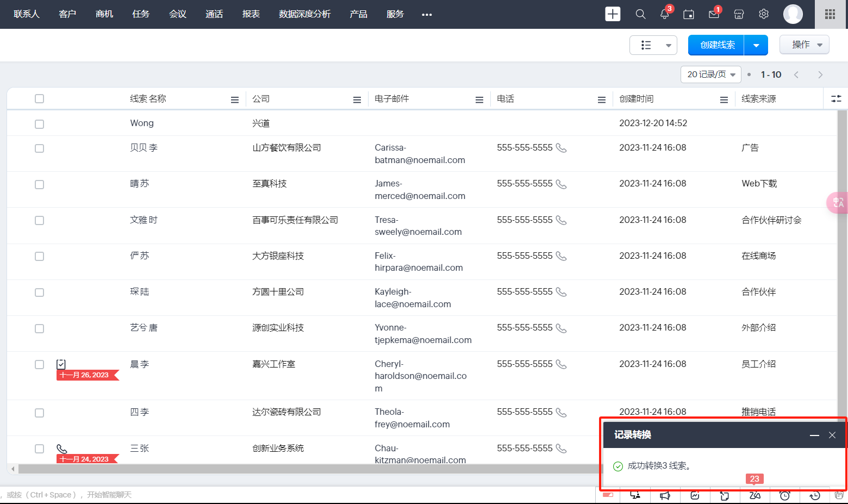Open the 商机 menu tab

(104, 14)
